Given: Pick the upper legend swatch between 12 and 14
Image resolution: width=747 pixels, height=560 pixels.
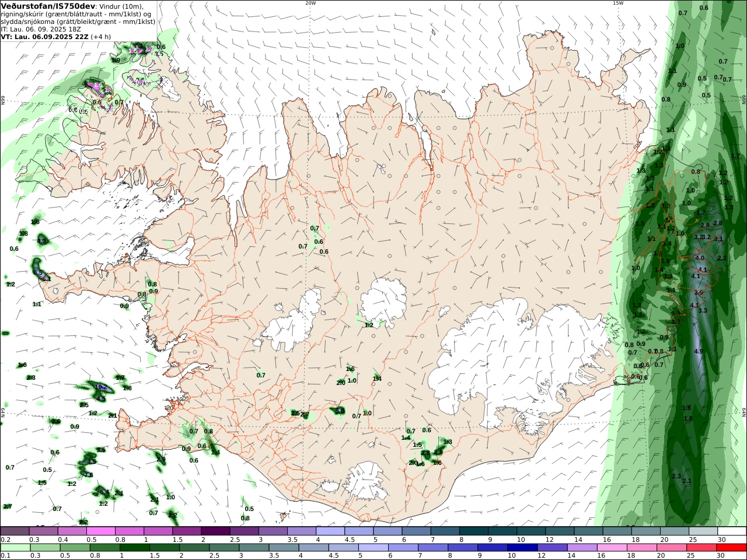Looking at the screenshot, I should pyautogui.click(x=560, y=531).
